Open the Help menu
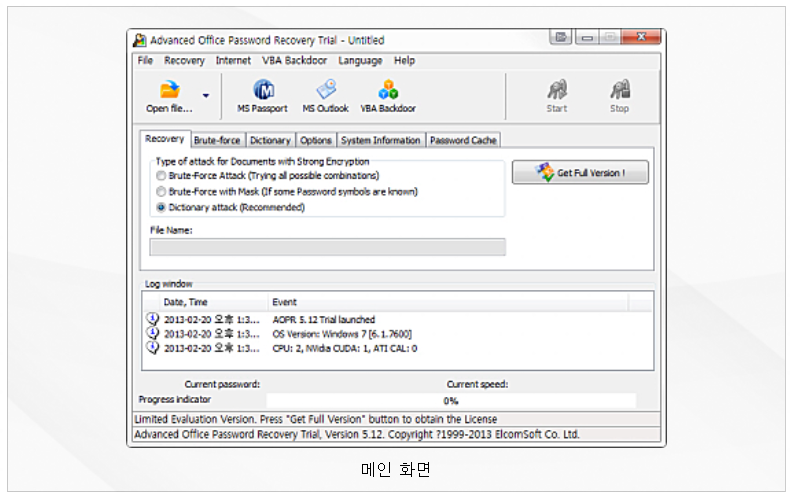Screen dimensions: 790x495 (x=404, y=60)
